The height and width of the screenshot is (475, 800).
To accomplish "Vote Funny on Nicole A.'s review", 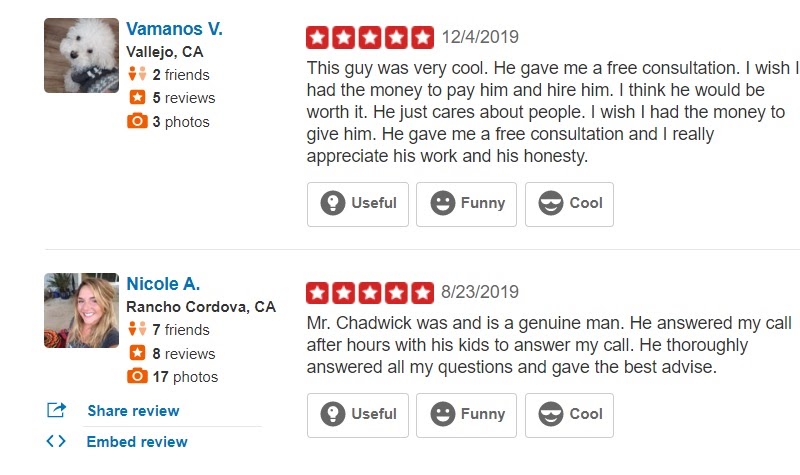I will [x=466, y=415].
